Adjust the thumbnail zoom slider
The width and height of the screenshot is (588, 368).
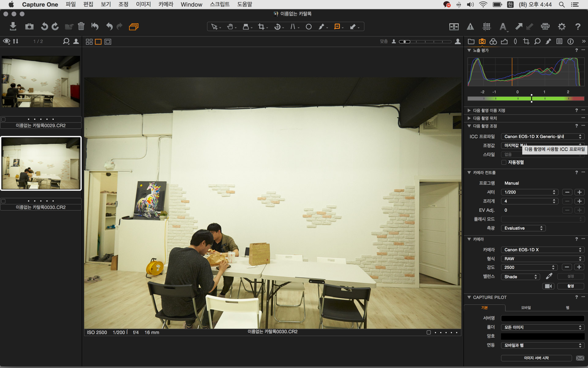tap(405, 42)
